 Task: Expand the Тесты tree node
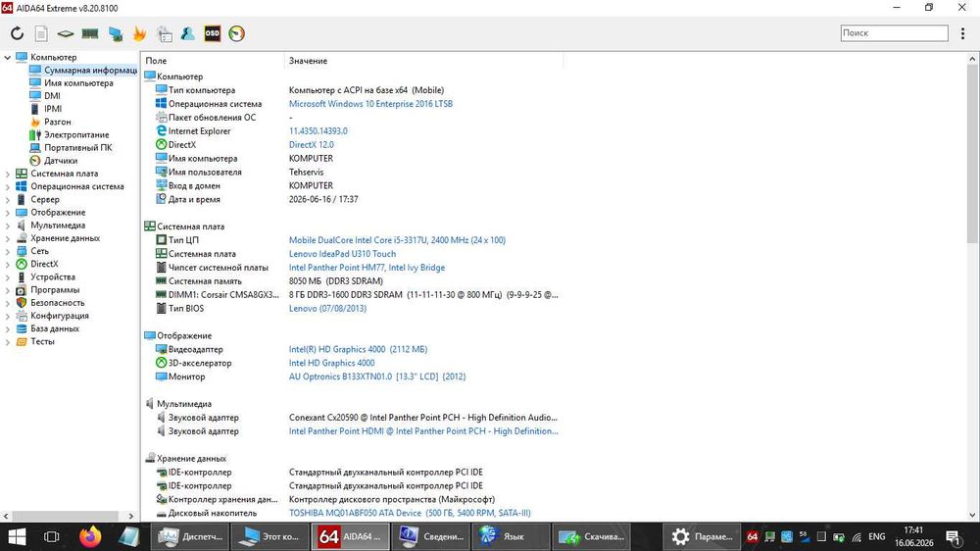tap(8, 342)
